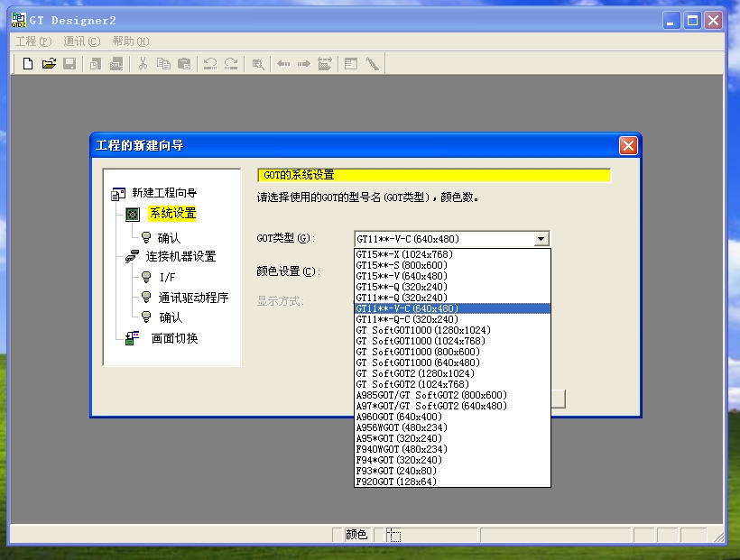
Task: Close the 工程的新建向导 dialog
Action: pyautogui.click(x=628, y=145)
